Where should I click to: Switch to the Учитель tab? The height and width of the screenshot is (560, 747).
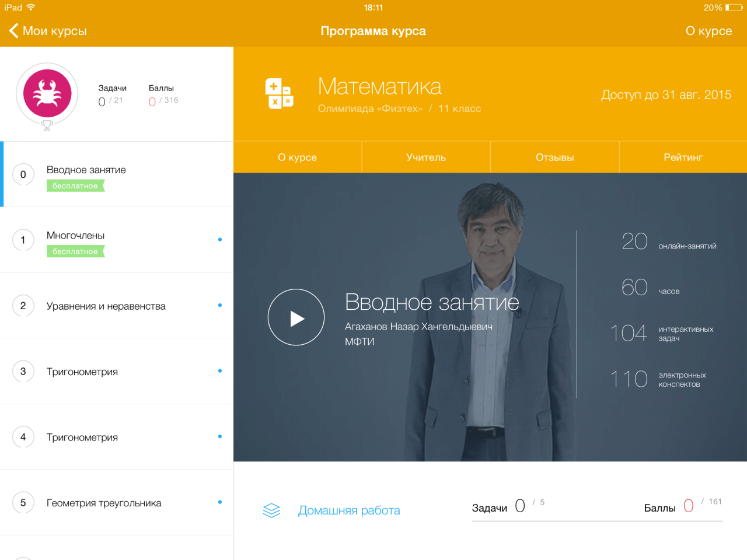tap(426, 157)
